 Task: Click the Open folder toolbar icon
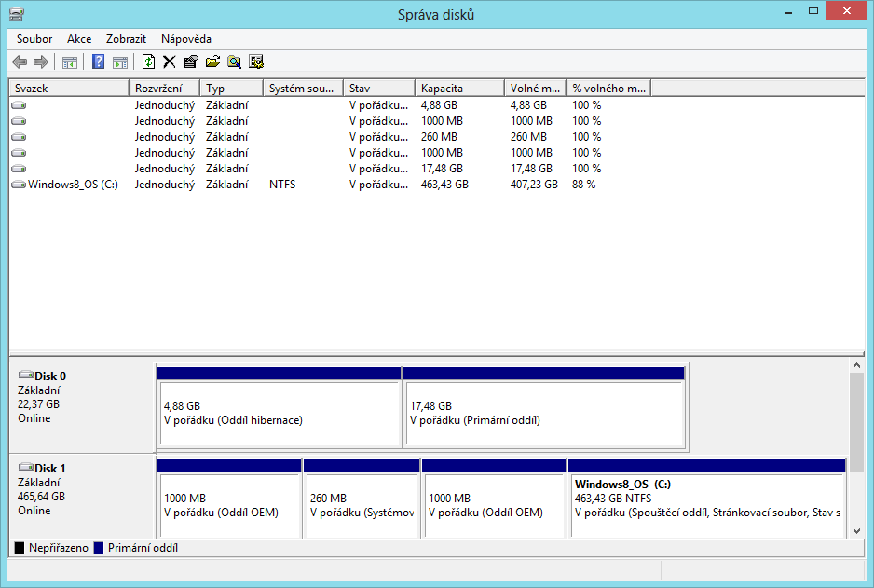tap(212, 62)
